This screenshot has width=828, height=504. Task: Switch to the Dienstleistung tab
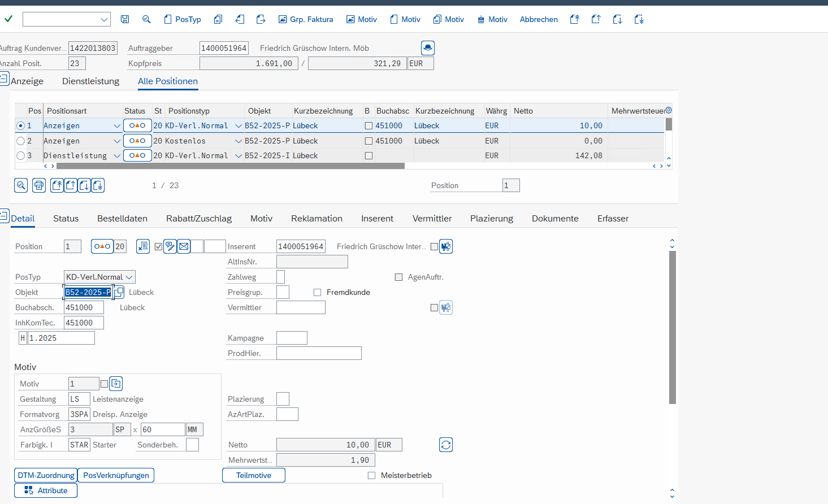(x=90, y=81)
